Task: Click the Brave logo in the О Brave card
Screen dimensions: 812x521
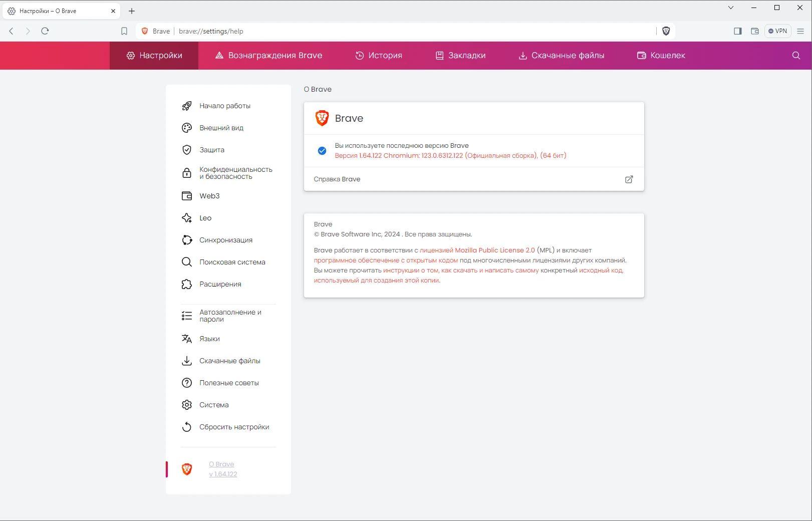Action: pyautogui.click(x=322, y=118)
